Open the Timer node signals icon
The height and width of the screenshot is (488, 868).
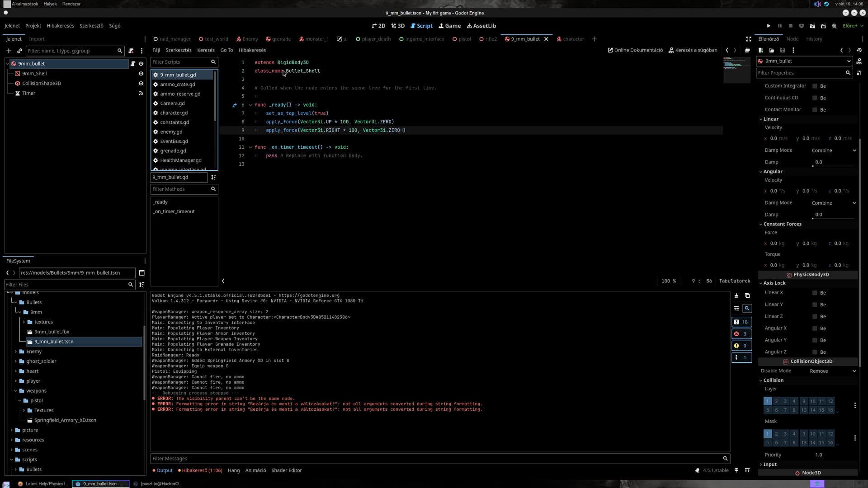(141, 93)
